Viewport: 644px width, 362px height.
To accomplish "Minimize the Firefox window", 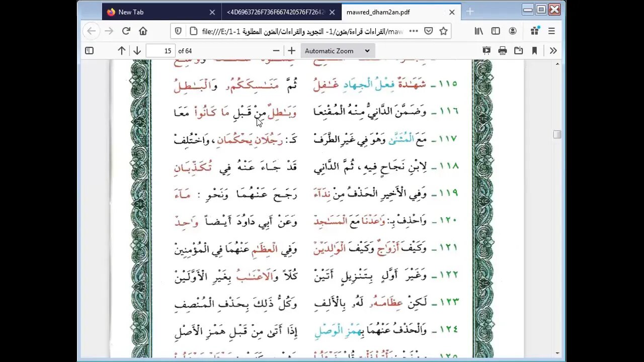I will (x=528, y=9).
